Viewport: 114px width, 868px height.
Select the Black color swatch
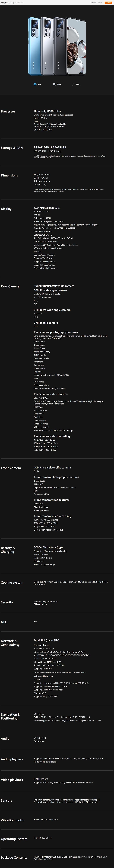[x=74, y=84]
